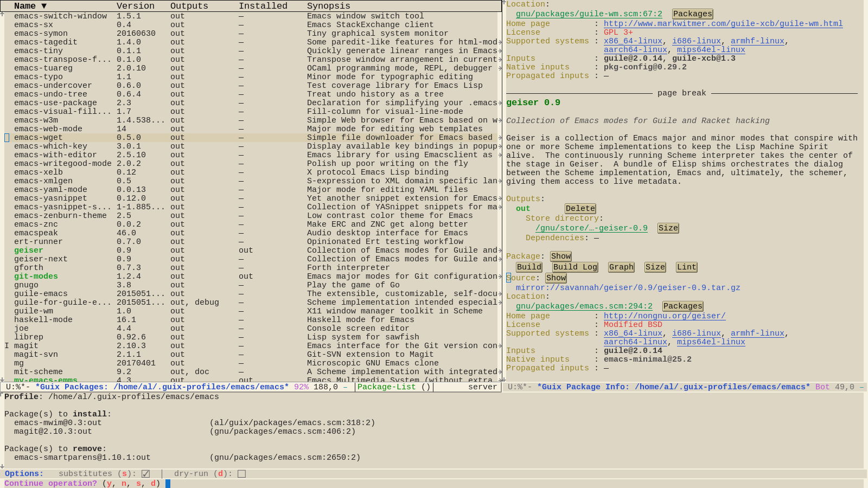This screenshot has height=488, width=868.
Task: Click emacs-smartparens@1.10.1:out in remove list
Action: [x=82, y=458]
